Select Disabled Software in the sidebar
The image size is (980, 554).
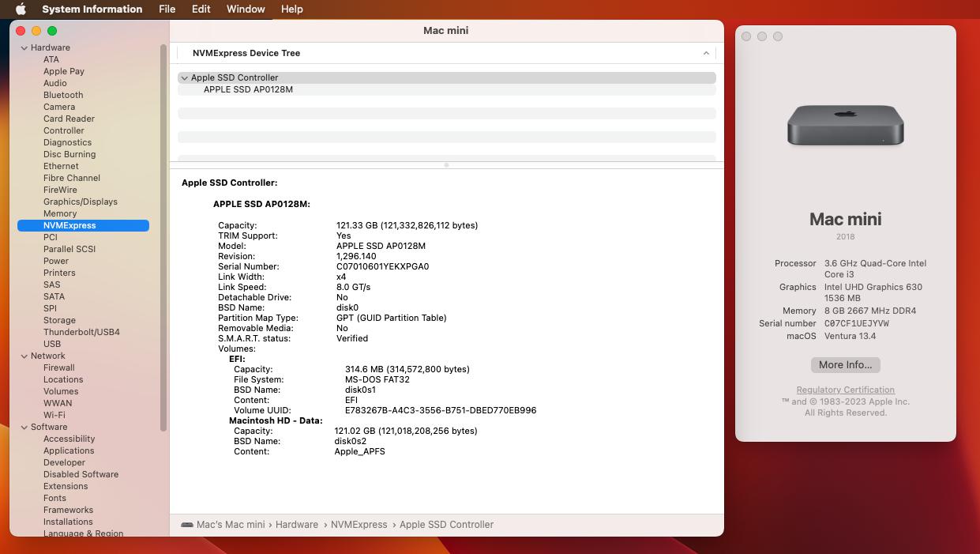click(x=81, y=474)
